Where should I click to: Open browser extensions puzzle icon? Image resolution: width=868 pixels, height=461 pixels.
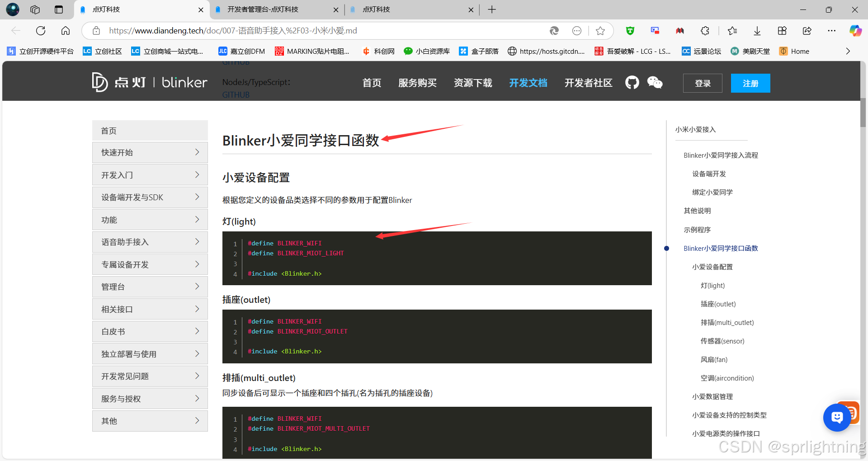tap(705, 31)
